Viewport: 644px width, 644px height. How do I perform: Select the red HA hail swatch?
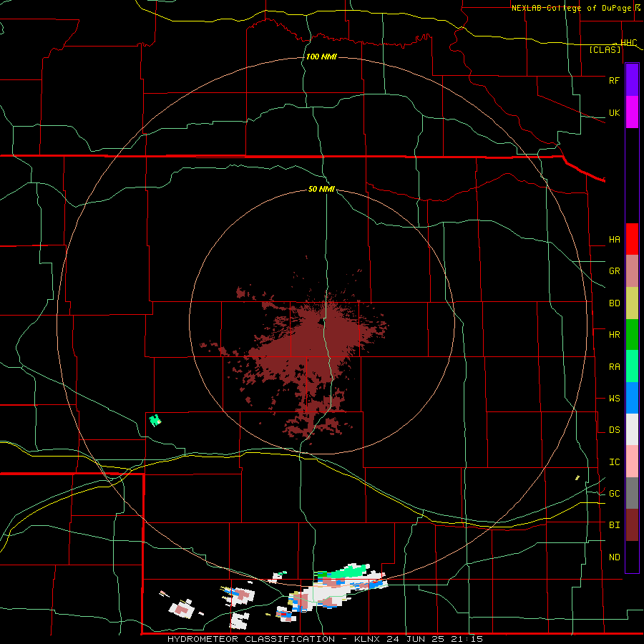point(632,239)
